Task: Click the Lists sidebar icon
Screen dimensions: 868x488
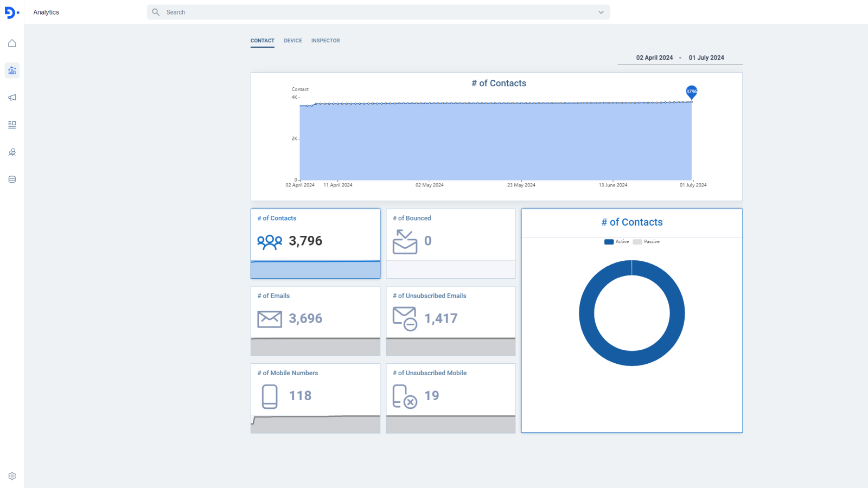Action: click(x=12, y=125)
